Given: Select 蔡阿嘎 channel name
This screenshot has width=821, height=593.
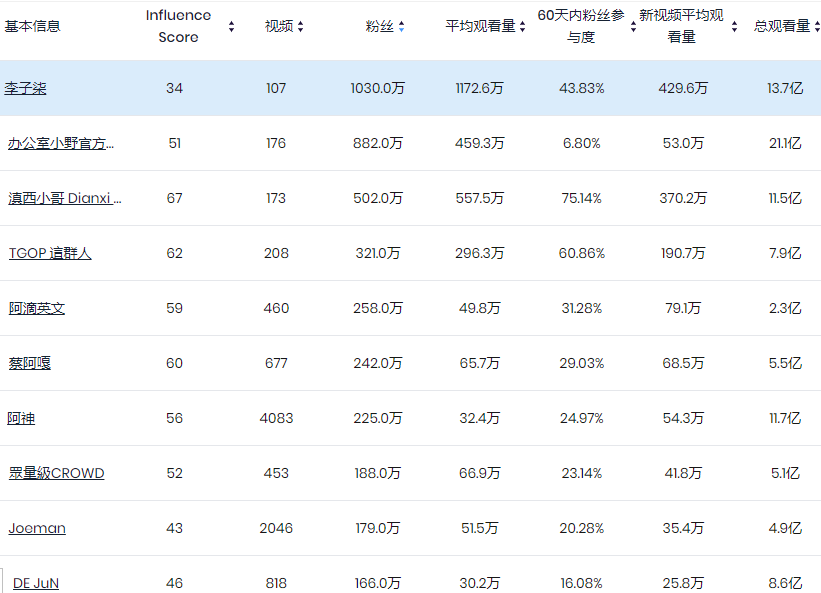Looking at the screenshot, I should (x=30, y=363).
